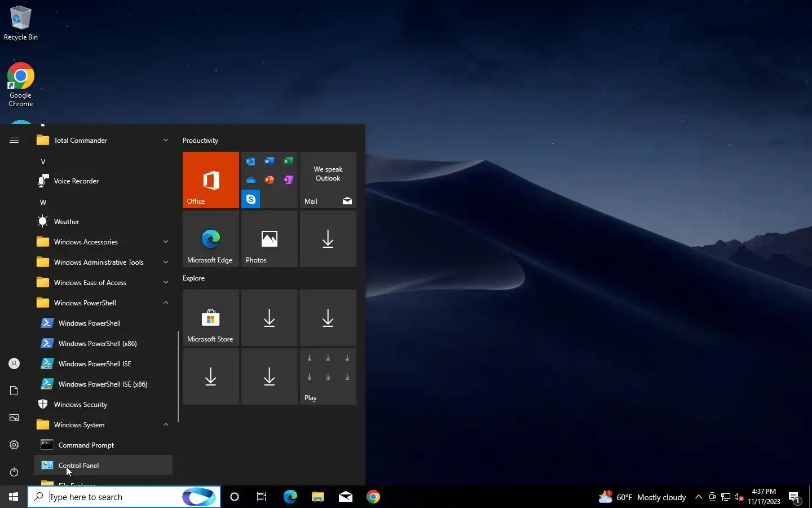The image size is (812, 508).
Task: Launch Windows PowerShell ISE
Action: tap(103, 364)
